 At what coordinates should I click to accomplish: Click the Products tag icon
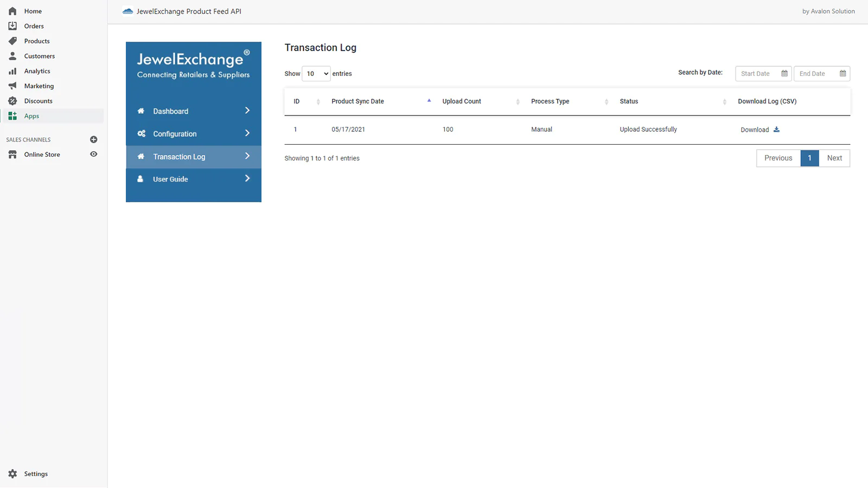tap(12, 41)
